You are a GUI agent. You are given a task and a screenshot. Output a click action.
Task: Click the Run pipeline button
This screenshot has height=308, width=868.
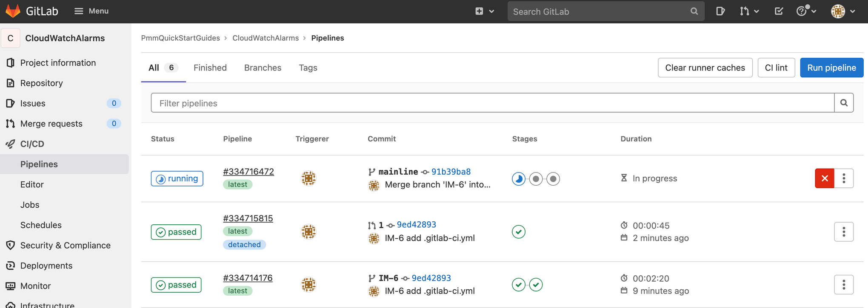(x=831, y=68)
